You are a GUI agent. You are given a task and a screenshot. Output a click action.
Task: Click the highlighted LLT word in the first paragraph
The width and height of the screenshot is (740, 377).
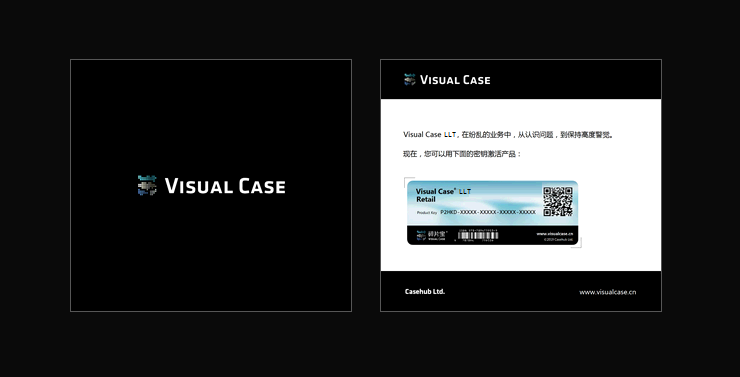click(x=450, y=134)
